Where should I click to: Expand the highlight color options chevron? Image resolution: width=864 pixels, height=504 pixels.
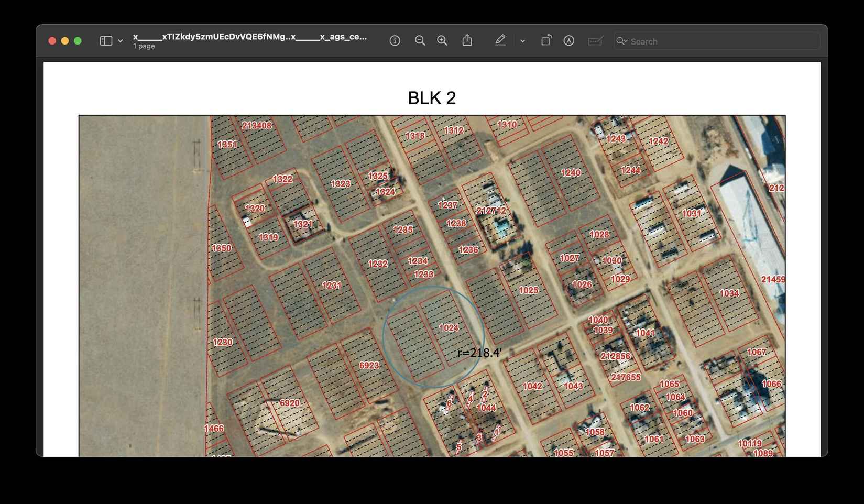[522, 41]
